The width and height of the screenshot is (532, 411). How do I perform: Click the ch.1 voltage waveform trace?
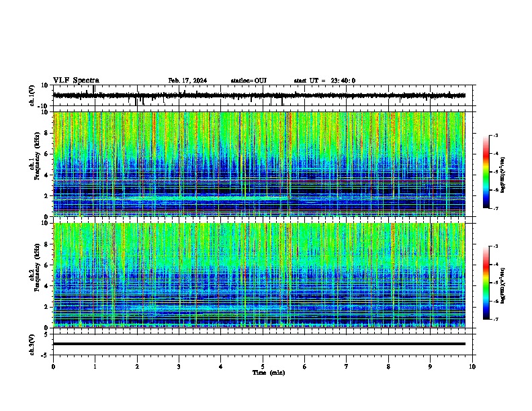coord(259,95)
